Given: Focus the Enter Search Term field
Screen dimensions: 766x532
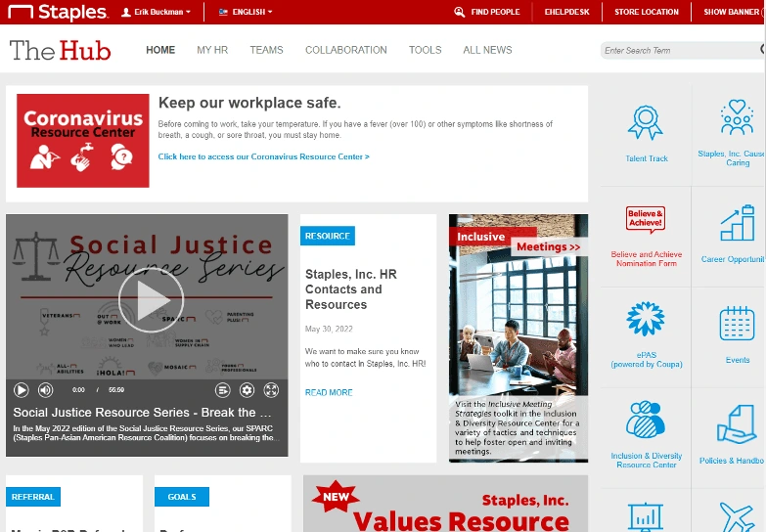Looking at the screenshot, I should pos(682,50).
